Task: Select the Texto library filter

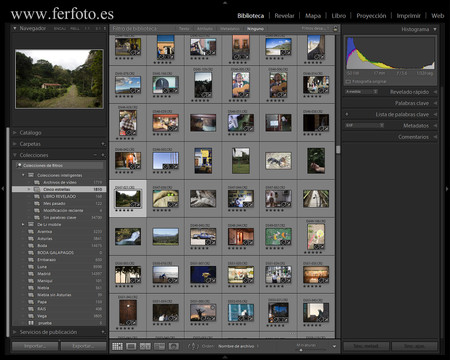Action: click(184, 29)
